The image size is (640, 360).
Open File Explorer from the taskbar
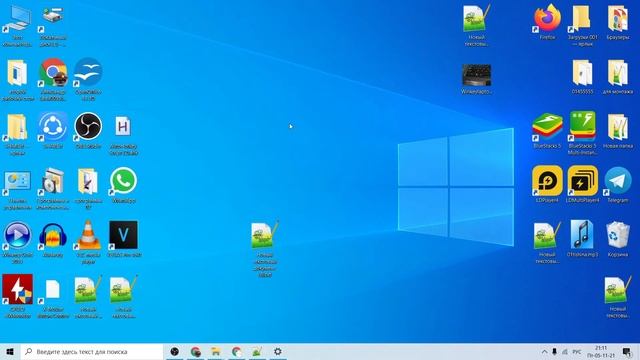tap(216, 351)
